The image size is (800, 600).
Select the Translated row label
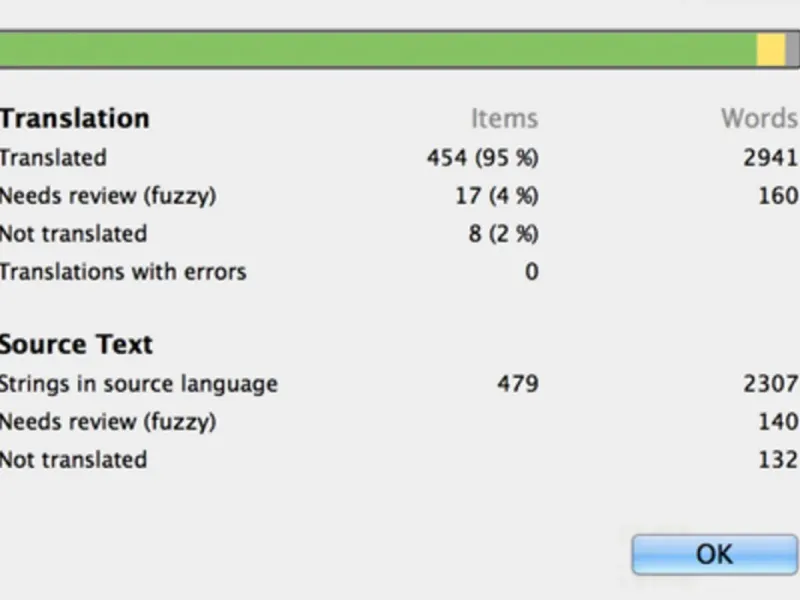click(53, 158)
